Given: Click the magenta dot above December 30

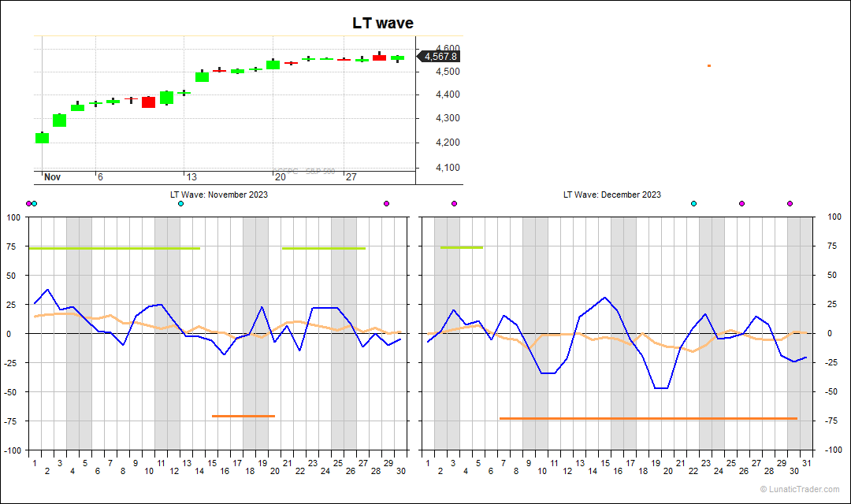Looking at the screenshot, I should pos(790,204).
